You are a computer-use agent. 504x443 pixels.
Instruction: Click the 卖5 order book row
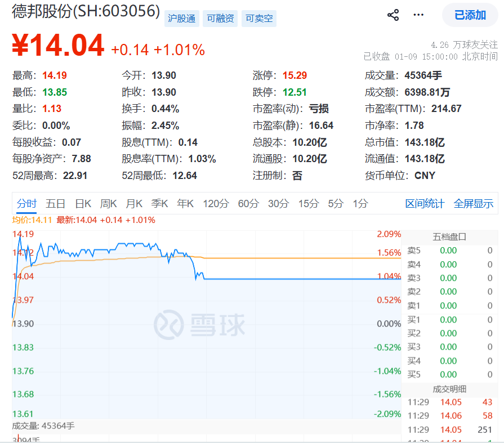[x=450, y=250]
